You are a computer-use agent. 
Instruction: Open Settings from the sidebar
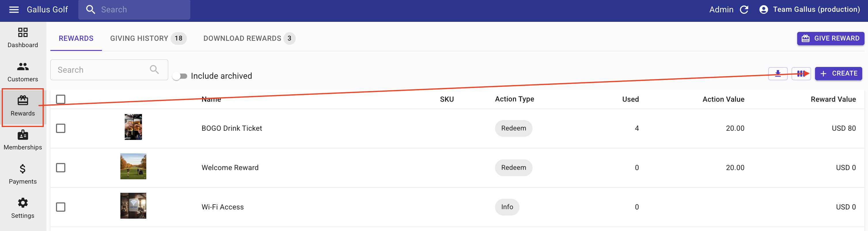[x=22, y=209]
